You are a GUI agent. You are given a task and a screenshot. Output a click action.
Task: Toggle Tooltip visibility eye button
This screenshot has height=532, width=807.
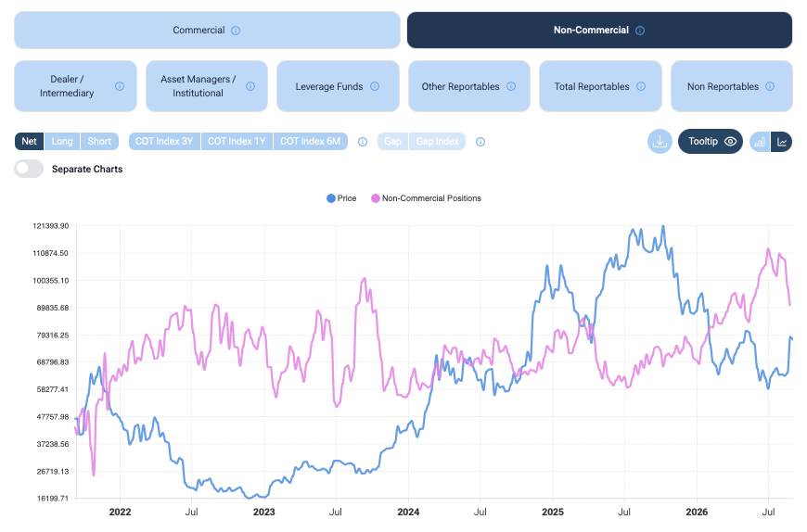(711, 142)
